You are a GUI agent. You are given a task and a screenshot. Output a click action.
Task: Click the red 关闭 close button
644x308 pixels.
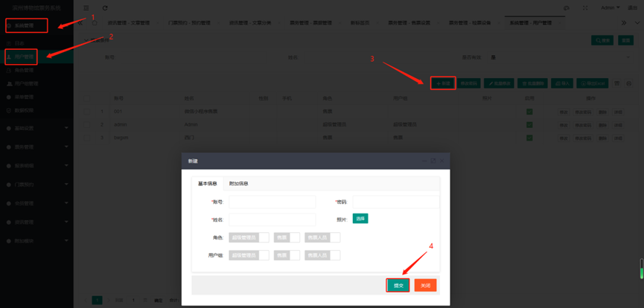tap(425, 285)
